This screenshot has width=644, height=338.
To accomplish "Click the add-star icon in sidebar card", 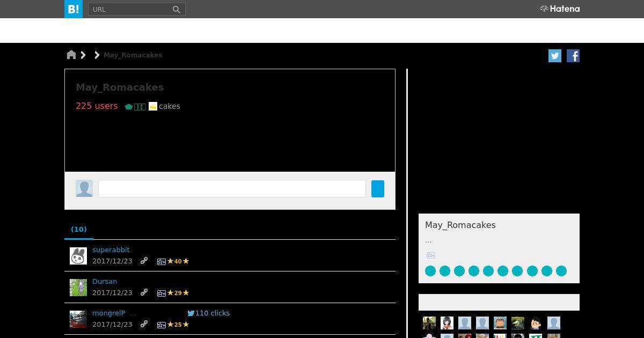I will click(431, 255).
